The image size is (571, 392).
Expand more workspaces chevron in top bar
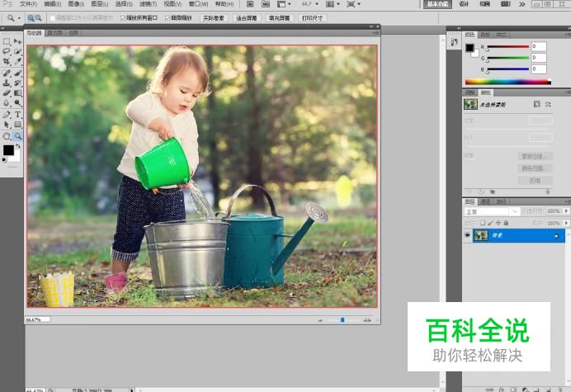pos(521,4)
